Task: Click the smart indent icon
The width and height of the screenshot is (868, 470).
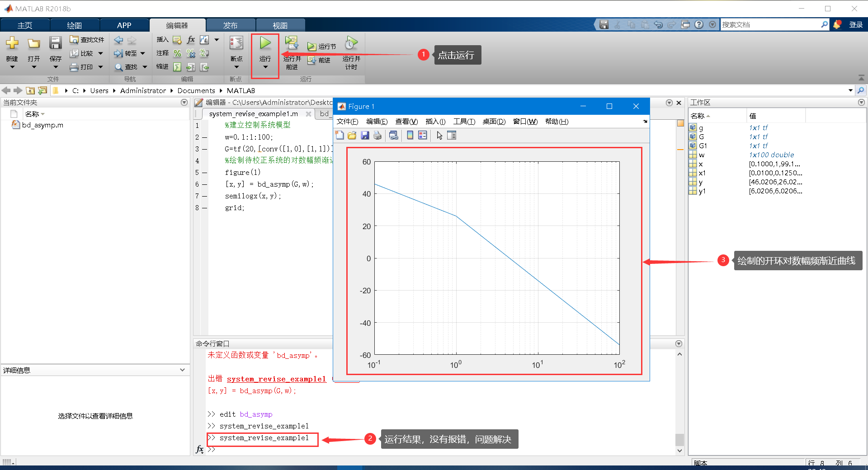Action: 177,67
